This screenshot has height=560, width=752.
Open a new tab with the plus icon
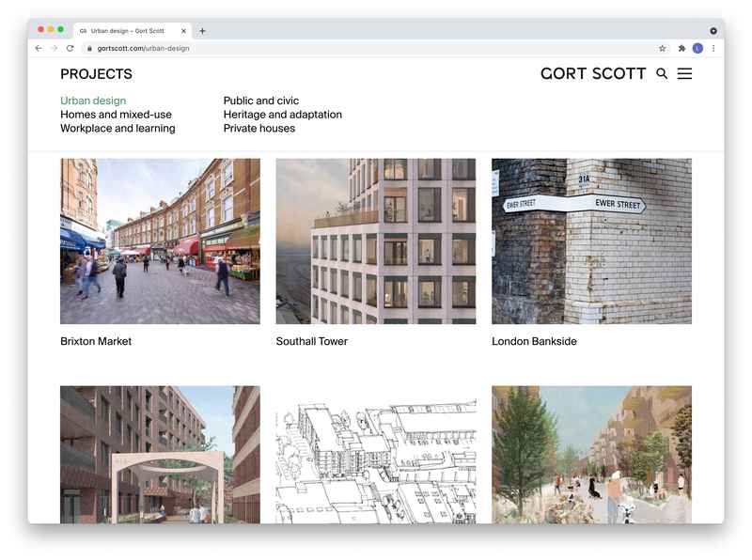click(x=202, y=31)
